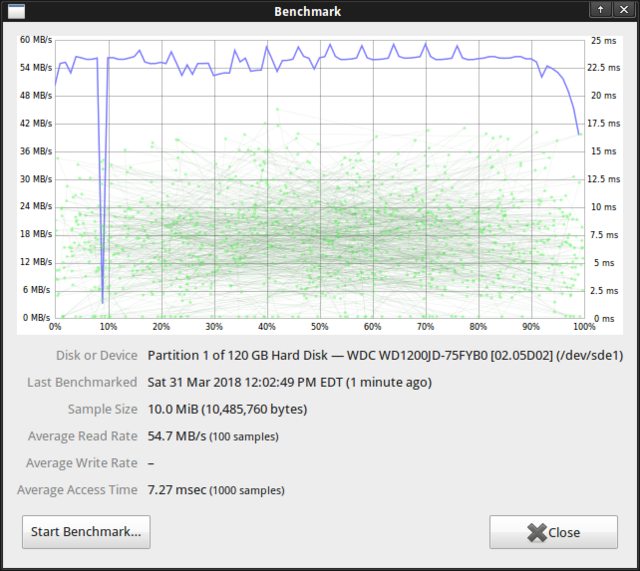The height and width of the screenshot is (571, 640).
Task: Click the 'Average Read Rate' label
Action: coord(82,436)
